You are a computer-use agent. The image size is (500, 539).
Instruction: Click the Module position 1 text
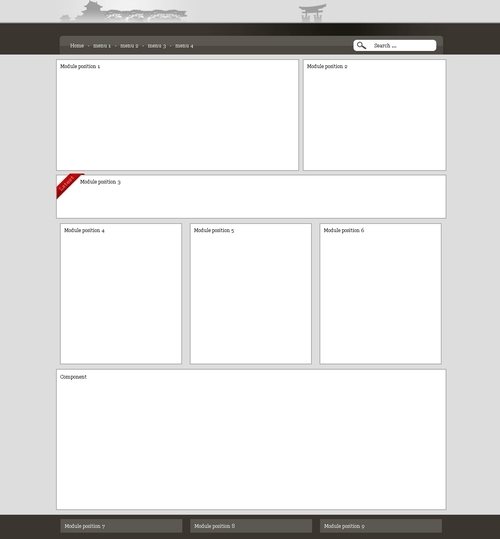[80, 66]
